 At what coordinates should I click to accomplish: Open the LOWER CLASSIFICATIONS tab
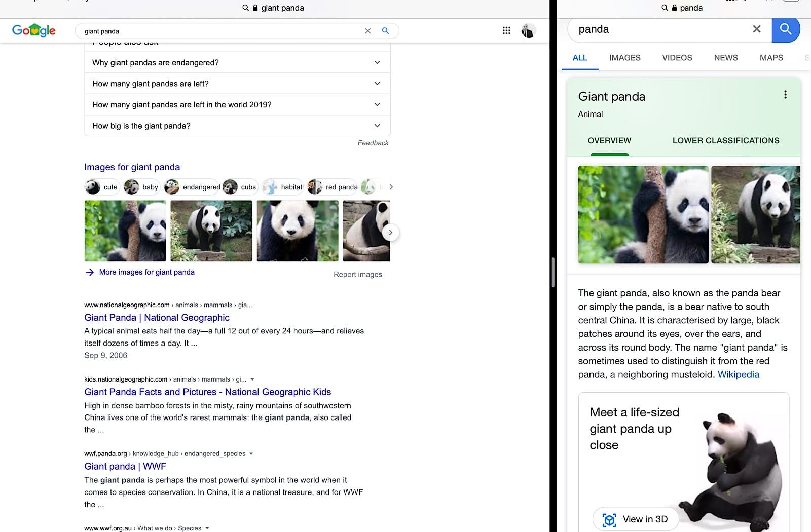726,140
